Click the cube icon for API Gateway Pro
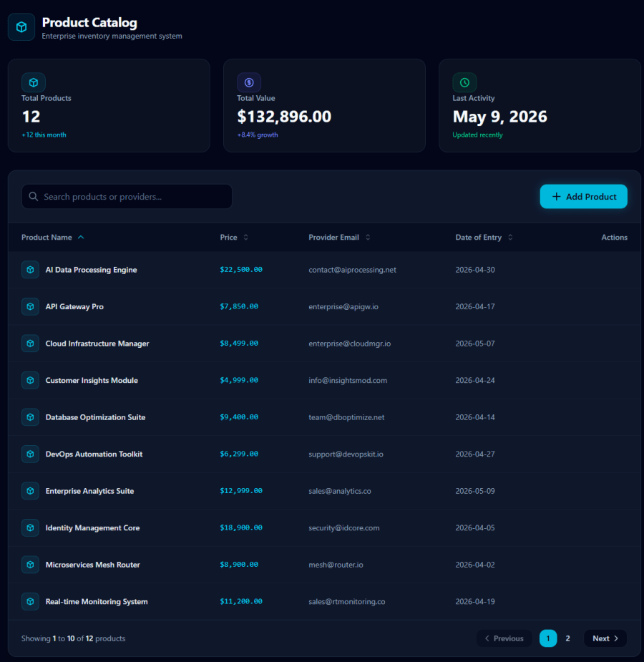 30,306
